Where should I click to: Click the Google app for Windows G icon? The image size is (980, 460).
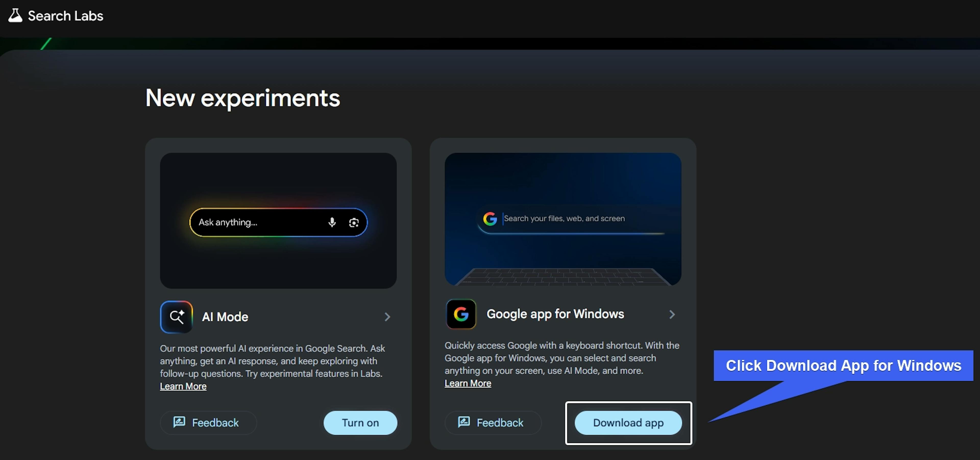(x=461, y=314)
